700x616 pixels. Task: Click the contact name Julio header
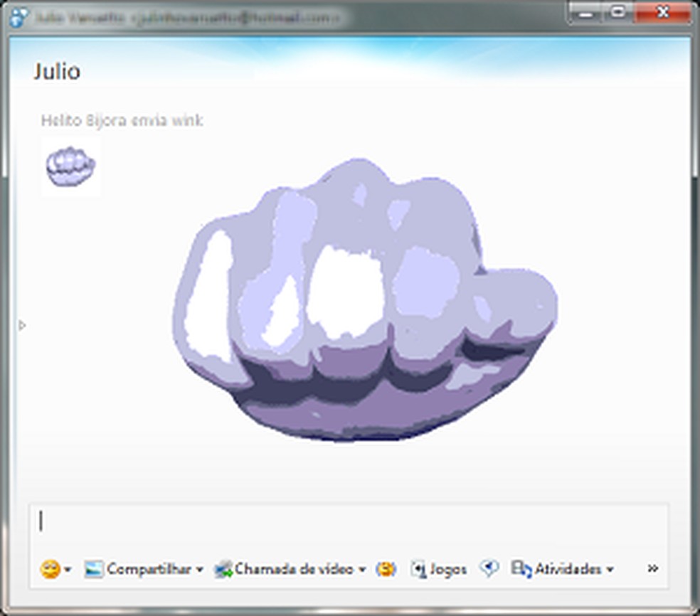coord(57,70)
